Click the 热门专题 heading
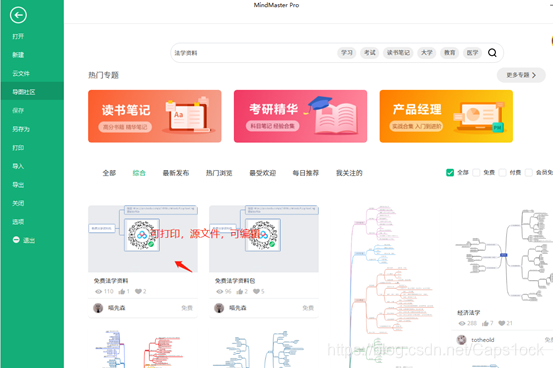The width and height of the screenshot is (553, 368). pyautogui.click(x=103, y=75)
